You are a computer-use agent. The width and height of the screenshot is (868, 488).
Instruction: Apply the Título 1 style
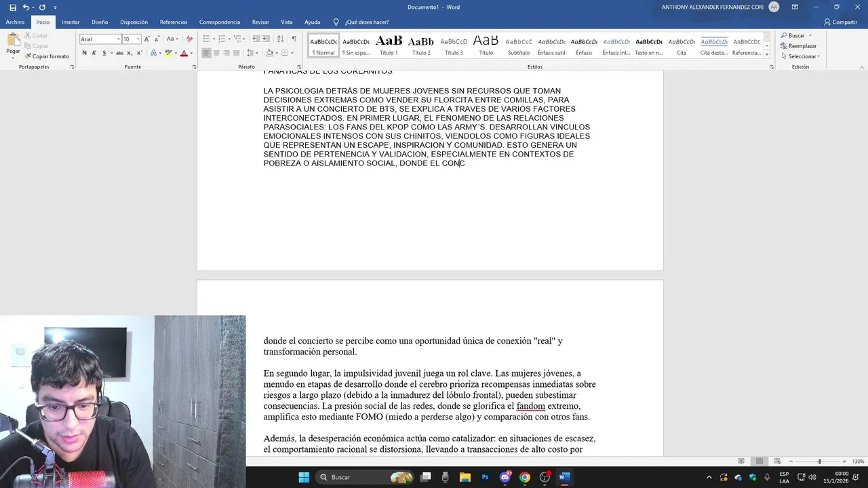coord(389,45)
